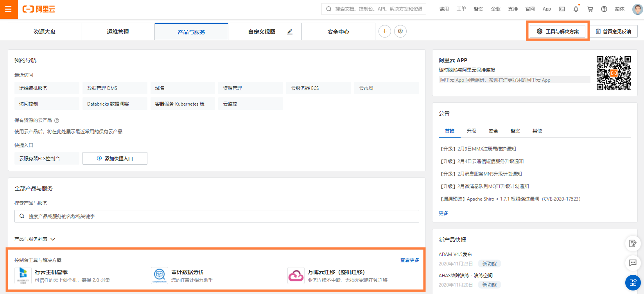Open Databricks 数据洞察
This screenshot has height=294, width=644.
pos(115,104)
